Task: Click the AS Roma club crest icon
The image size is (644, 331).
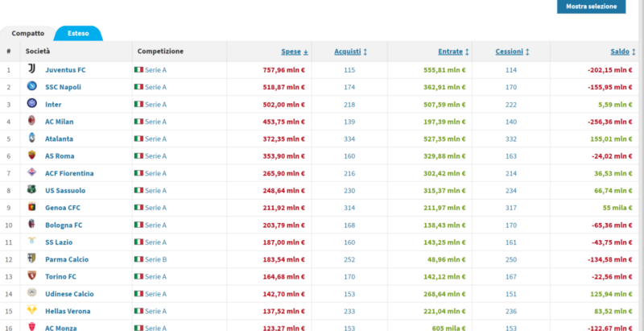Action: coord(32,155)
